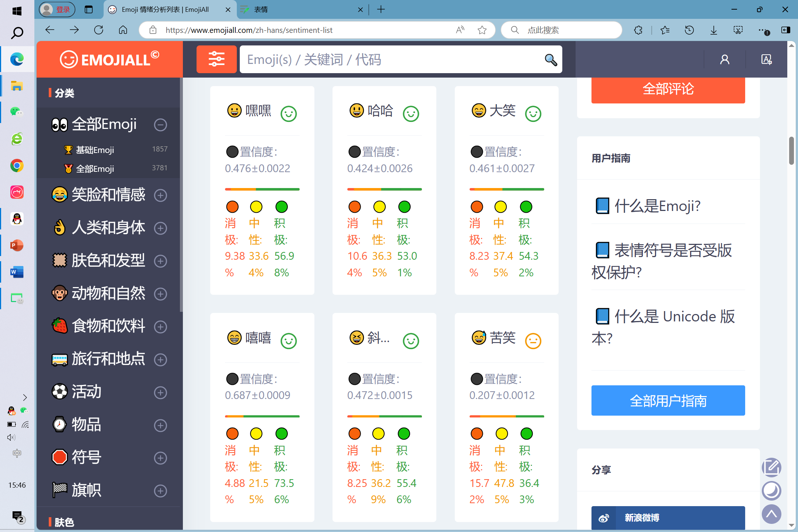This screenshot has height=532, width=798.
Task: Expand the 食物和饮料 category
Action: (160, 327)
